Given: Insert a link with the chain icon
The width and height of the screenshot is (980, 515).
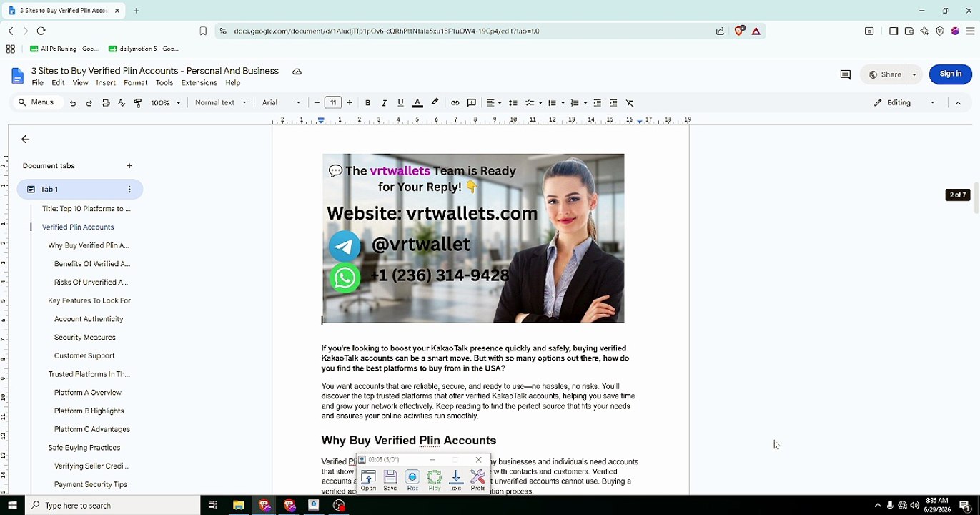Looking at the screenshot, I should [x=455, y=103].
